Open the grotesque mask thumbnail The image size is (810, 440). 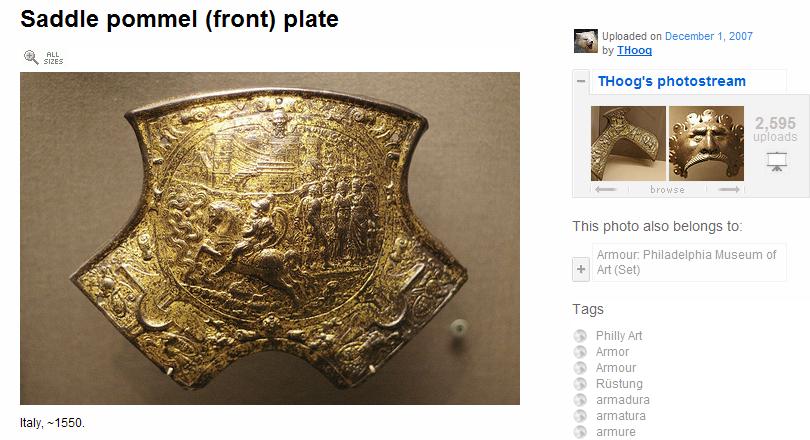(x=706, y=143)
